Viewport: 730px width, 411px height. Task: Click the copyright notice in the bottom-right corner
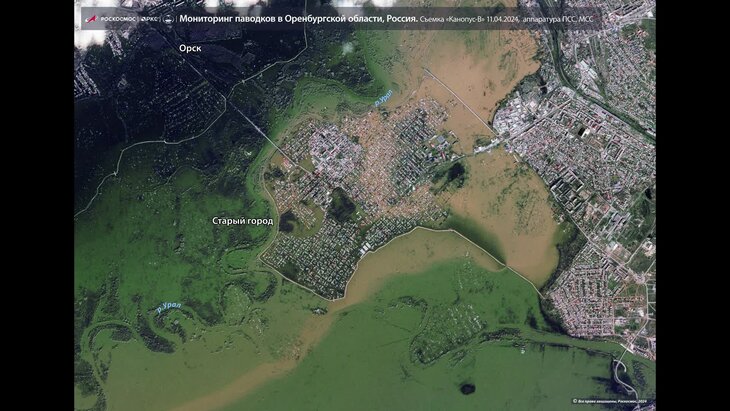coord(609,401)
